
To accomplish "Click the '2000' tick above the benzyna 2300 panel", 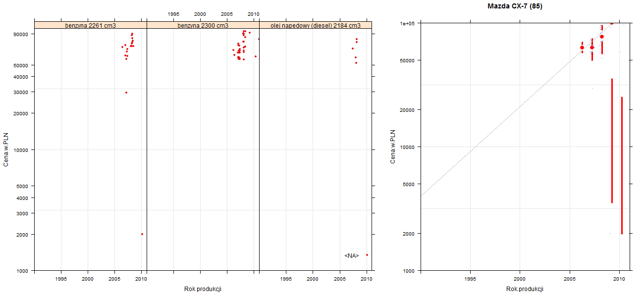I will (x=200, y=14).
